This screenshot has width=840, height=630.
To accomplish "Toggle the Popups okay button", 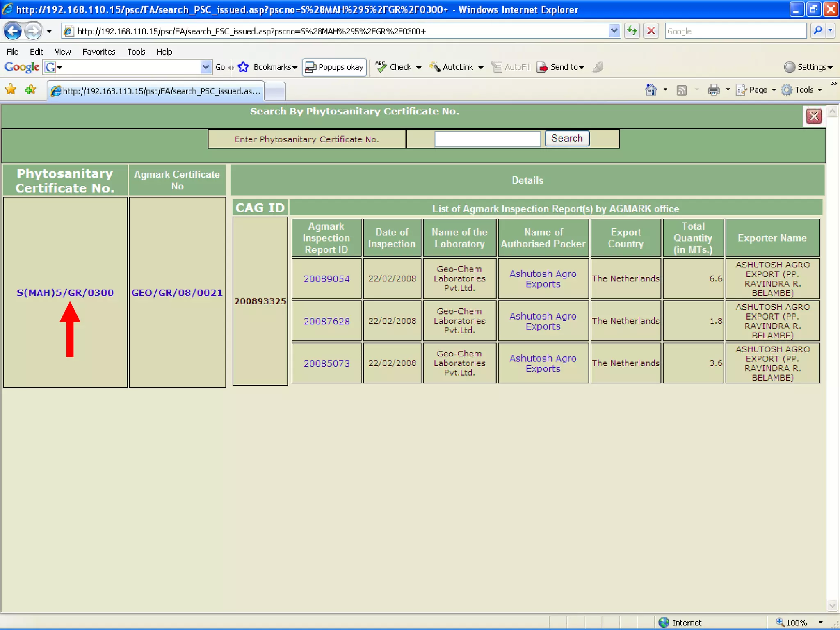I will [x=334, y=67].
